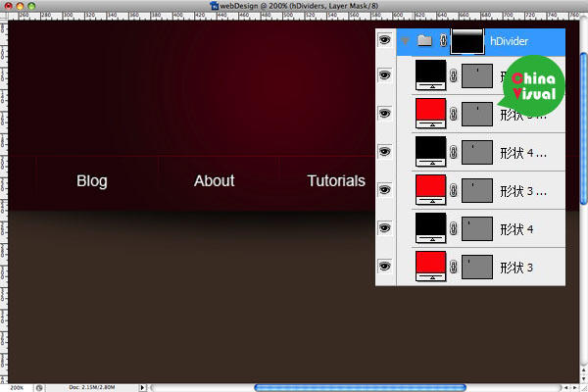588x392 pixels.
Task: Click the hDivider group folder icon
Action: tap(423, 41)
